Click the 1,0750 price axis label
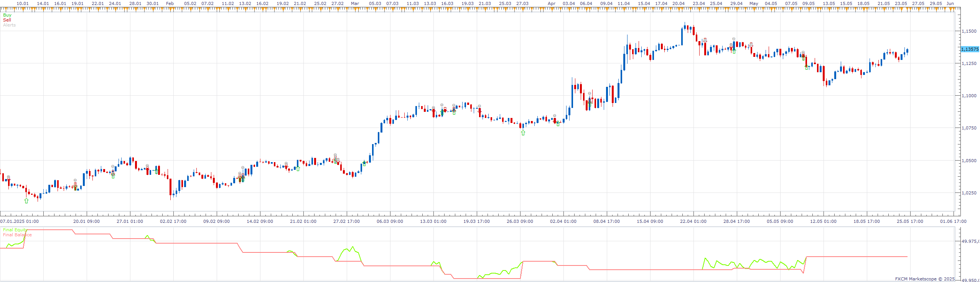 point(969,128)
